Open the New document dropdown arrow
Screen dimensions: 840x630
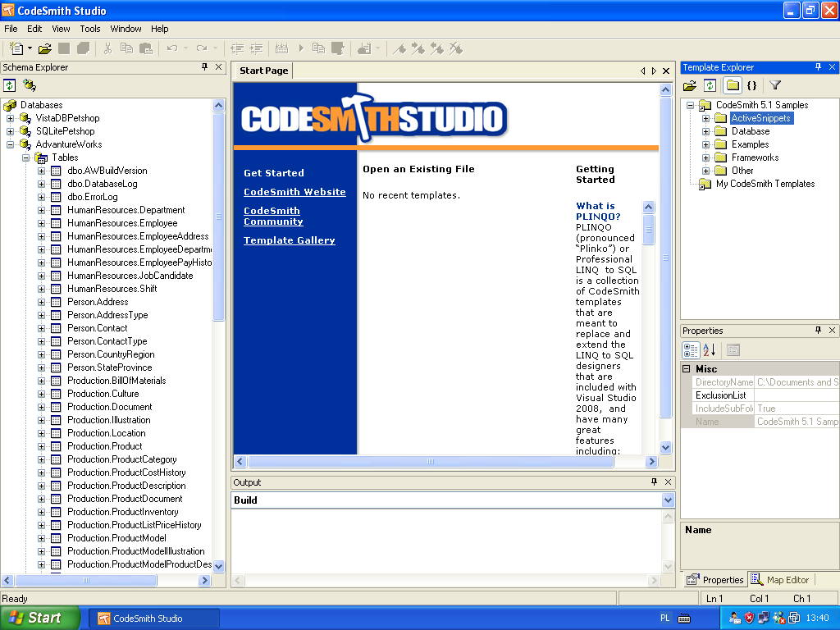[x=30, y=48]
